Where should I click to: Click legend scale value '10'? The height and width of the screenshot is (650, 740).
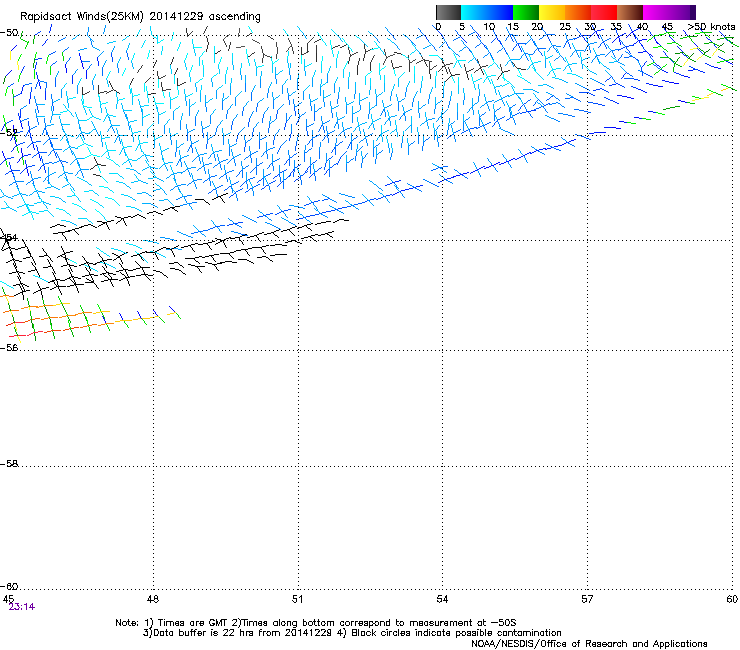pyautogui.click(x=489, y=27)
